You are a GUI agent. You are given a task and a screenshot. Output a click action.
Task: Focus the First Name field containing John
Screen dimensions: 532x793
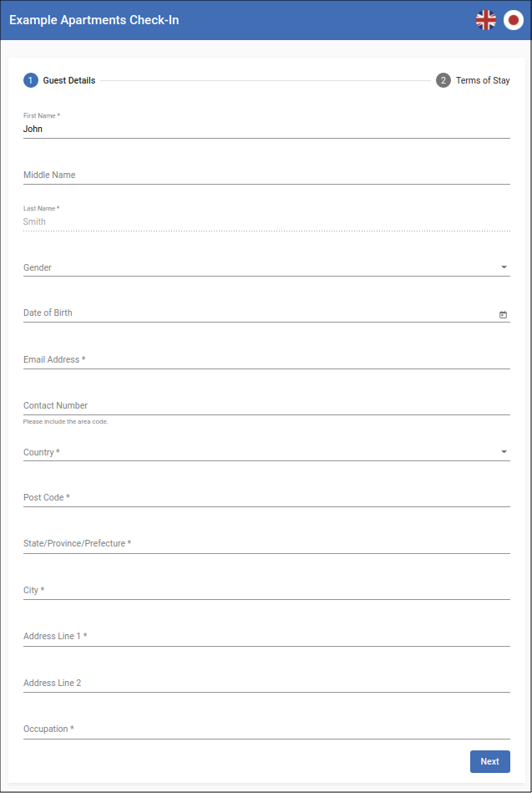pos(266,130)
